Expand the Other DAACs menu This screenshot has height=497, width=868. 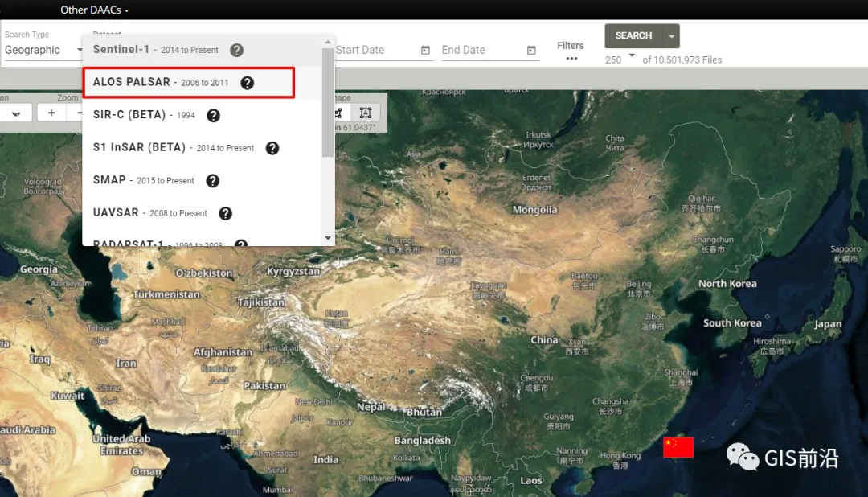tap(94, 10)
